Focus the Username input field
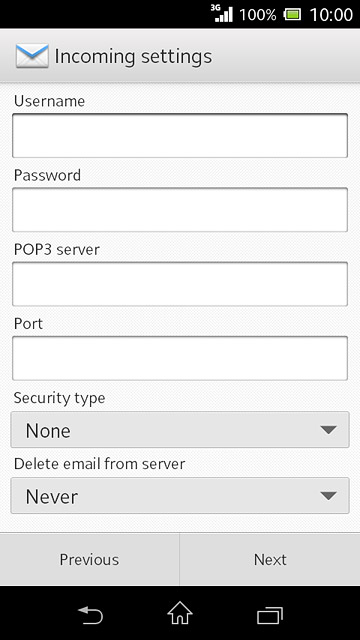Image resolution: width=360 pixels, height=640 pixels. click(180, 136)
